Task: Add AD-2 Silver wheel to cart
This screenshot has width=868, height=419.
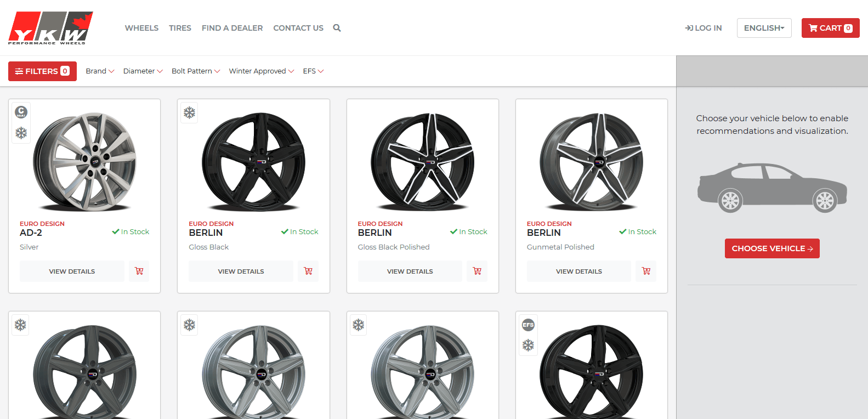Action: [139, 271]
